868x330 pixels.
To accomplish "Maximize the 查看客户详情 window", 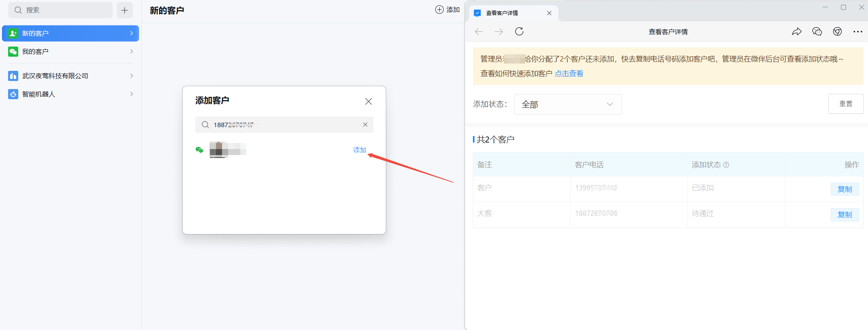I will pos(843,7).
